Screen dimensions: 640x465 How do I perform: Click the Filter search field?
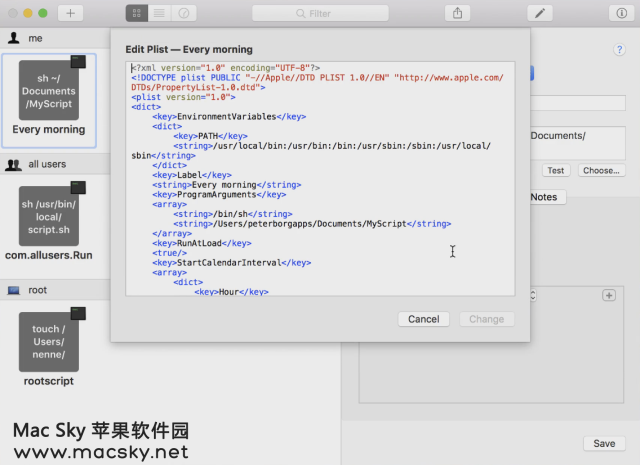click(x=320, y=13)
